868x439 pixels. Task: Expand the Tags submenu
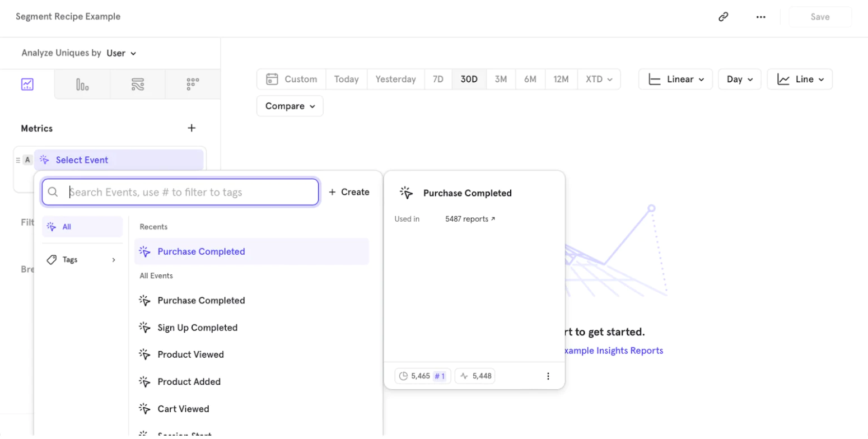[x=82, y=260]
